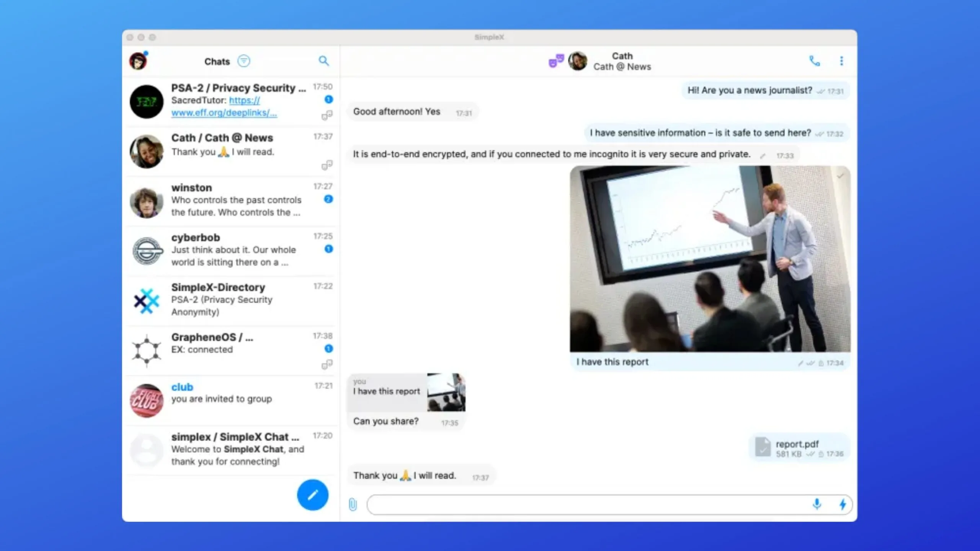Toggle incognito mode icon in Cath header
Viewport: 980px width, 551px height.
click(555, 60)
